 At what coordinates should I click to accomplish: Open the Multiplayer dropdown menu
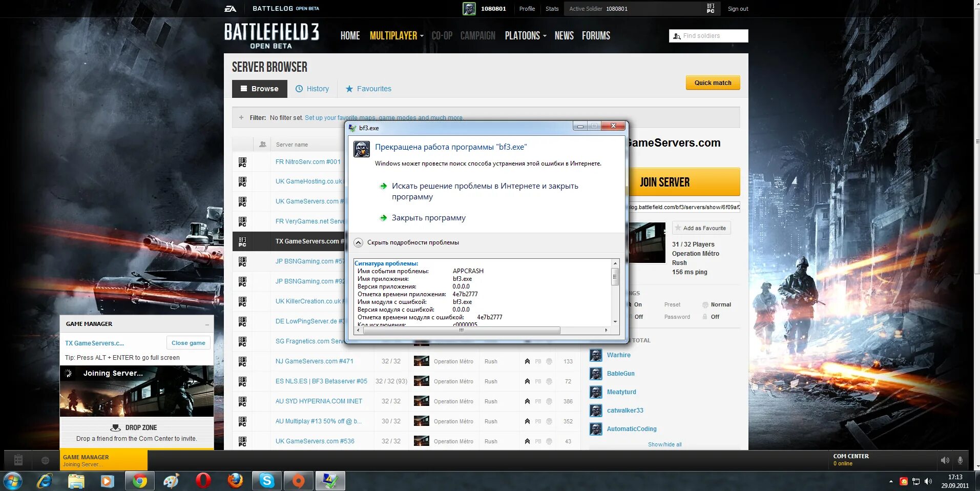397,36
